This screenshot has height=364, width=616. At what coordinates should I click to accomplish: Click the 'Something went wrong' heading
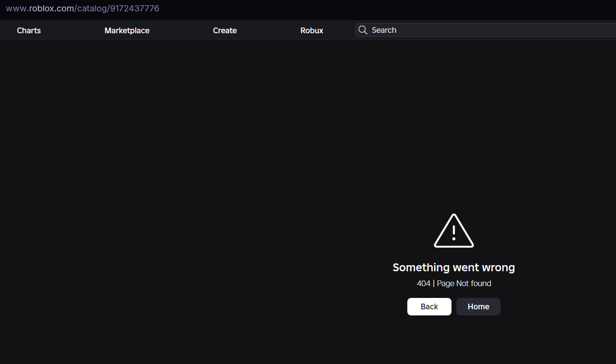[454, 267]
